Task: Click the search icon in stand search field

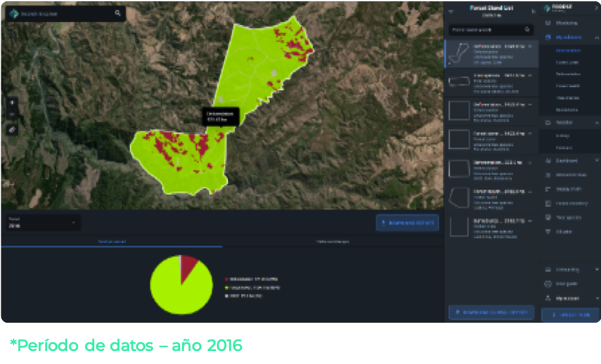Action: point(527,30)
